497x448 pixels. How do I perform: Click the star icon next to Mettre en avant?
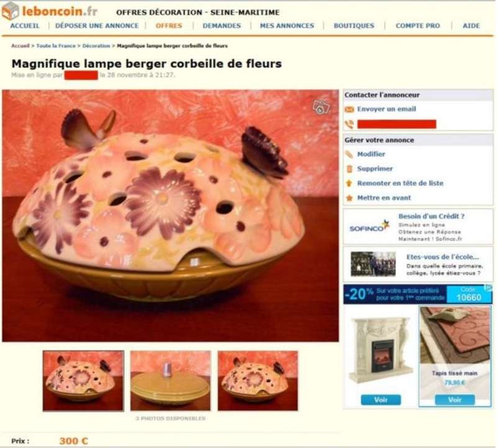click(349, 198)
